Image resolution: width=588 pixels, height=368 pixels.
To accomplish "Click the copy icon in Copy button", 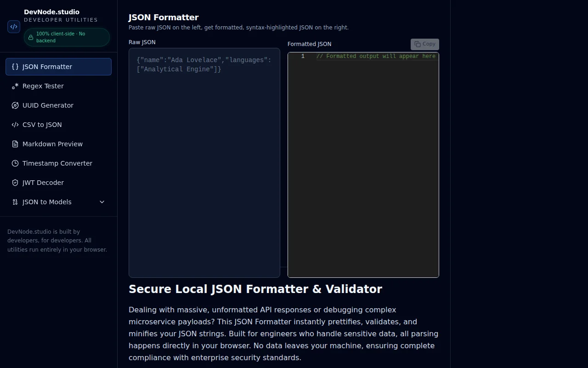I will [418, 44].
